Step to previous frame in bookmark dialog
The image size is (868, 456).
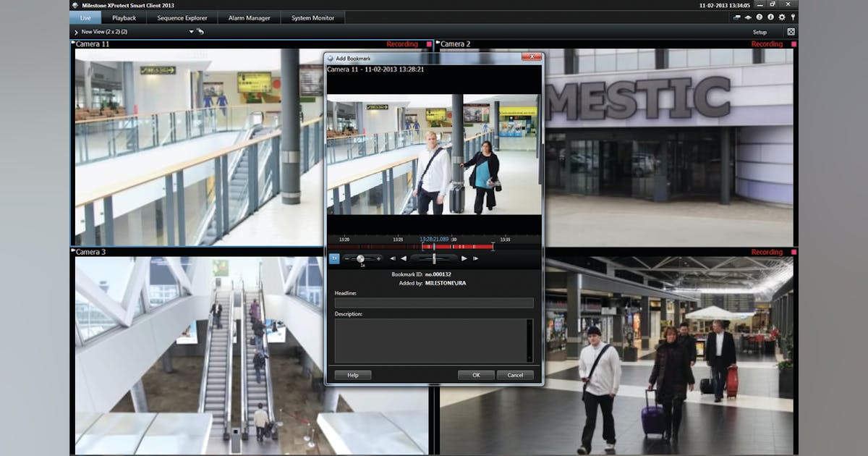point(393,258)
